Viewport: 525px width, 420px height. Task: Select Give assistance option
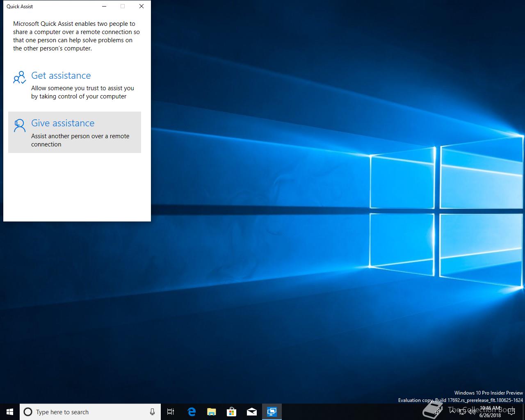[x=63, y=123]
